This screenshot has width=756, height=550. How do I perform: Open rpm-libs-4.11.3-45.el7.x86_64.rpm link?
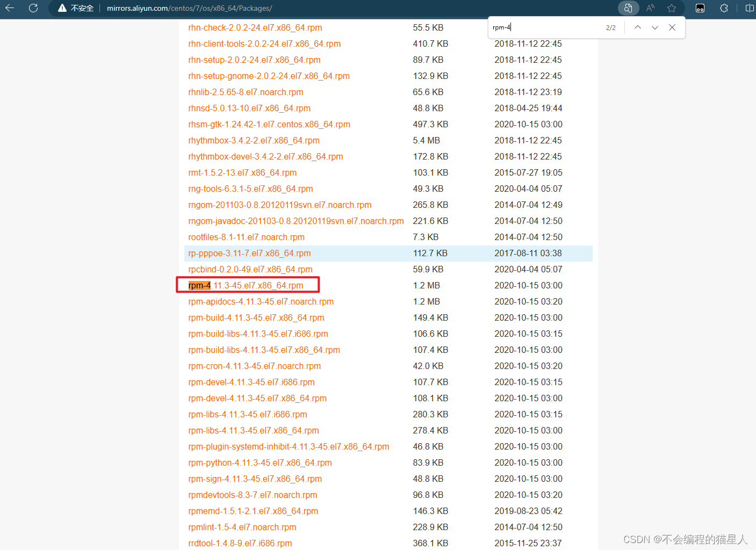tap(254, 430)
